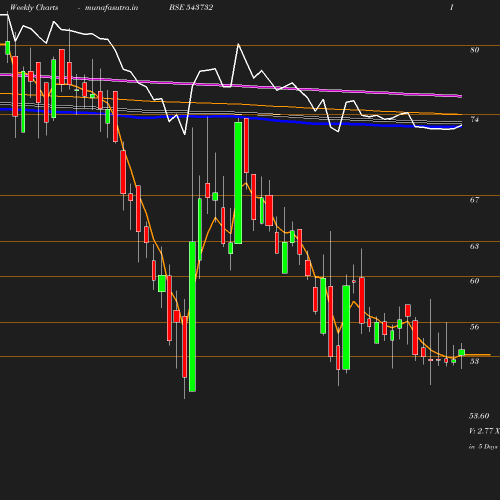The height and width of the screenshot is (500, 500).
Task: Select the 60 price axis label
Action: (474, 281)
